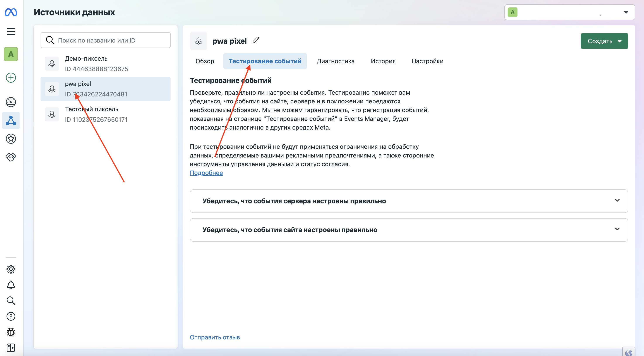
Task: Switch to the Настройки tab
Action: pos(427,61)
